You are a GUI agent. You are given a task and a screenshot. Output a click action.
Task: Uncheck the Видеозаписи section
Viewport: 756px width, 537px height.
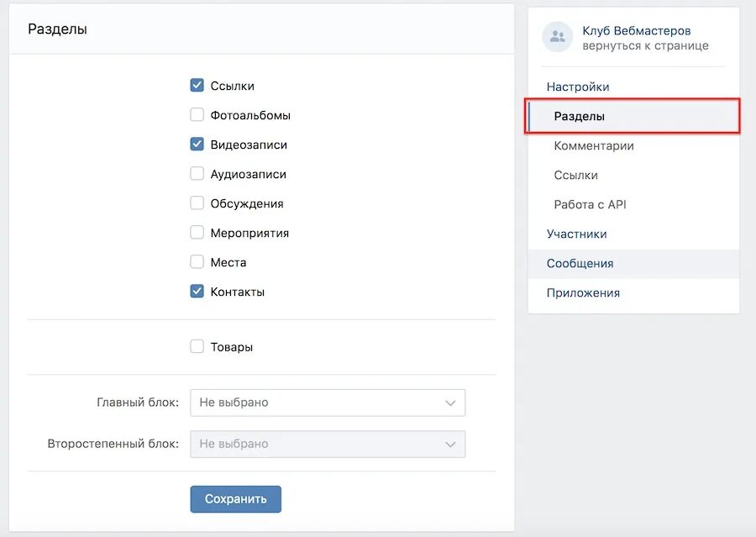point(197,144)
